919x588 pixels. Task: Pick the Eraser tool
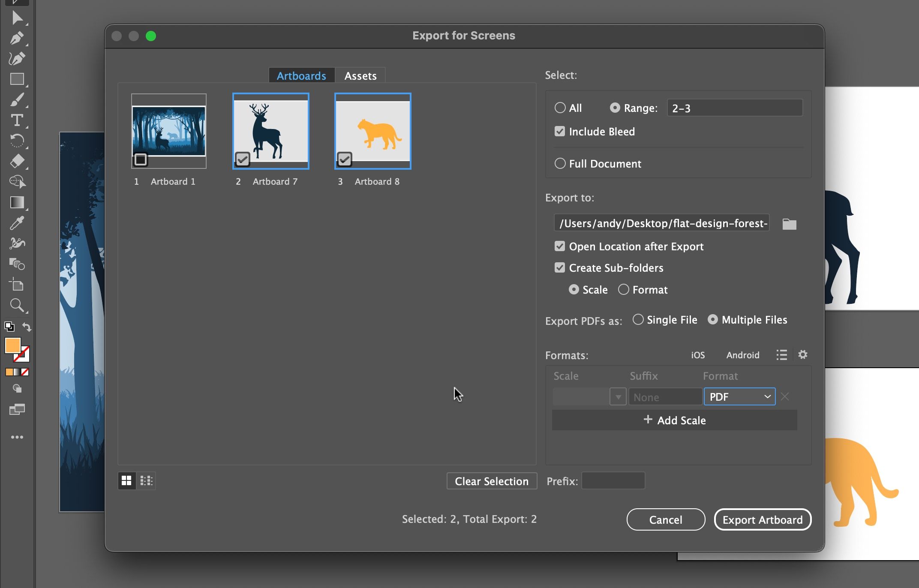17,162
